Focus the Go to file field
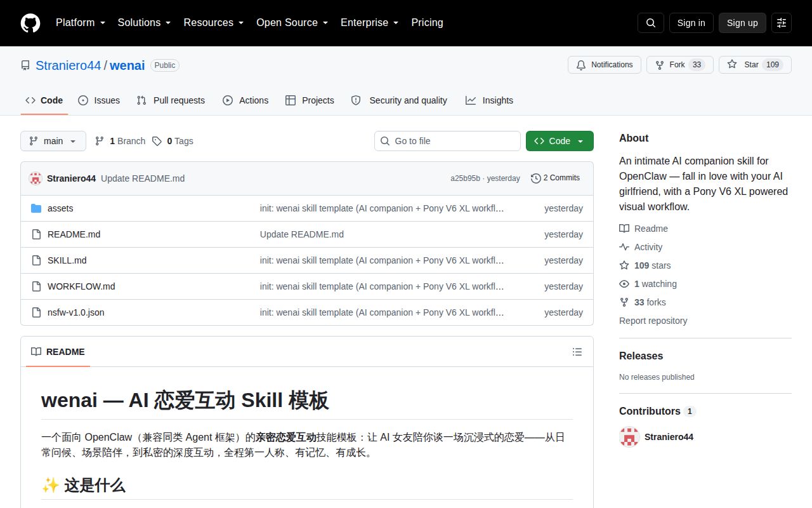This screenshot has width=812, height=508. [x=447, y=141]
